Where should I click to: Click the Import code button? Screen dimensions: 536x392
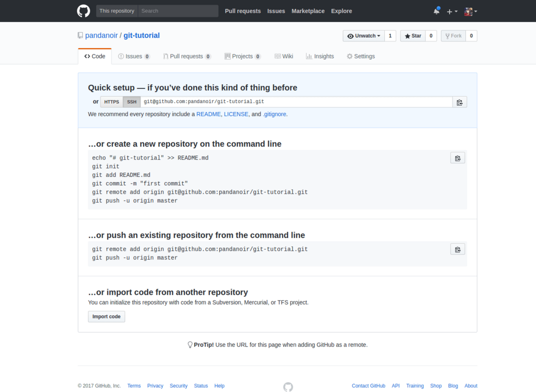tap(106, 317)
